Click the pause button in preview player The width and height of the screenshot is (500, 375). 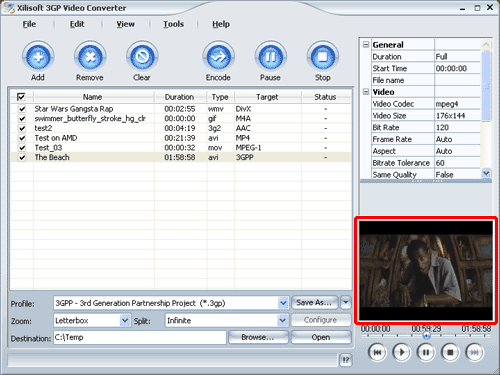pos(426,352)
